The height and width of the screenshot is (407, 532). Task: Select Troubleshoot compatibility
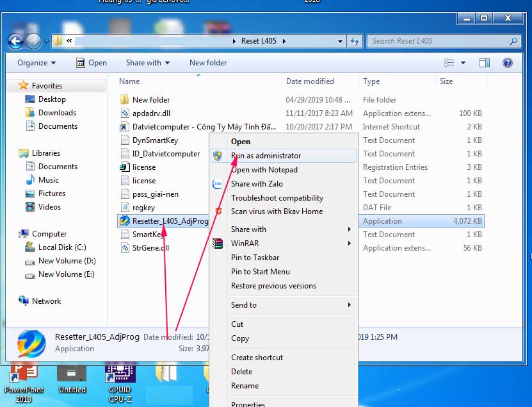(284, 197)
